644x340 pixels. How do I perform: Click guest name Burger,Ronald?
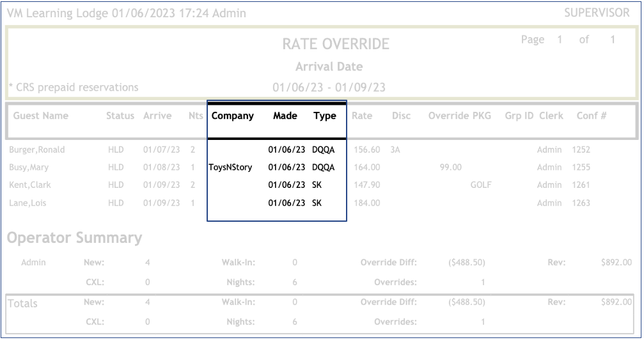pos(37,150)
